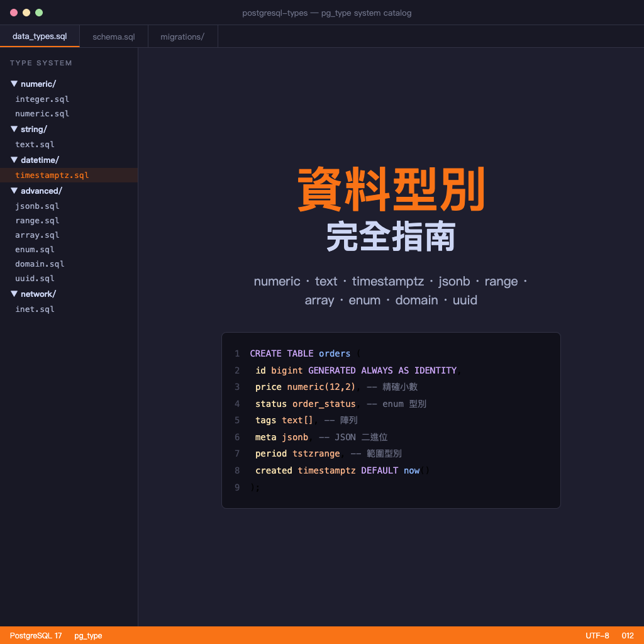
Task: Click word timestamptz in the type list
Action: (387, 281)
